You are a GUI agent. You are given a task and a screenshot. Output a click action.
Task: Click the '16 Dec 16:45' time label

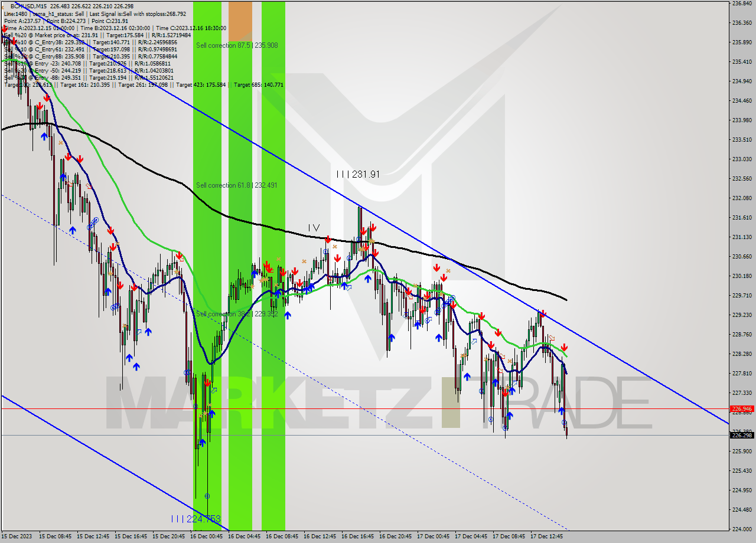(x=358, y=537)
